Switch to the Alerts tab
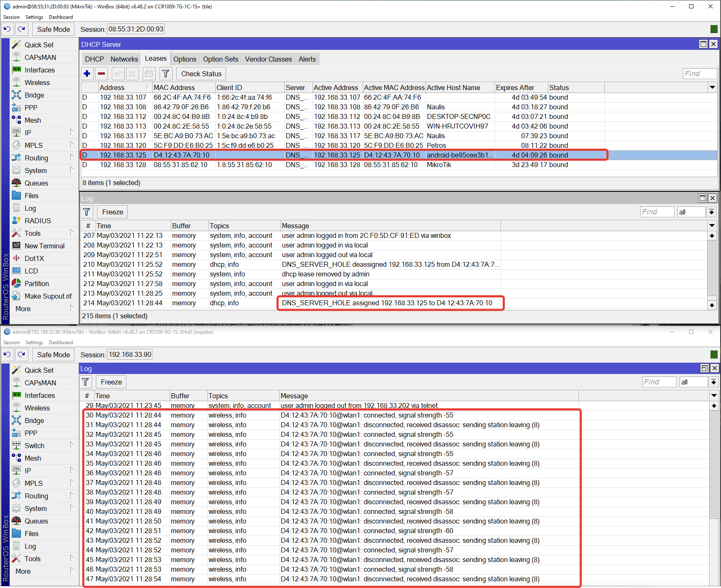This screenshot has height=588, width=721. 307,59
